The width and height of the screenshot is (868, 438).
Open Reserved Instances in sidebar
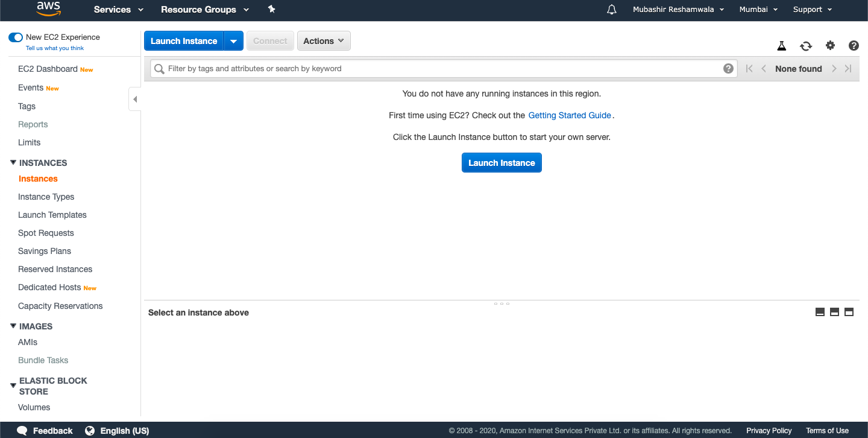coord(55,269)
